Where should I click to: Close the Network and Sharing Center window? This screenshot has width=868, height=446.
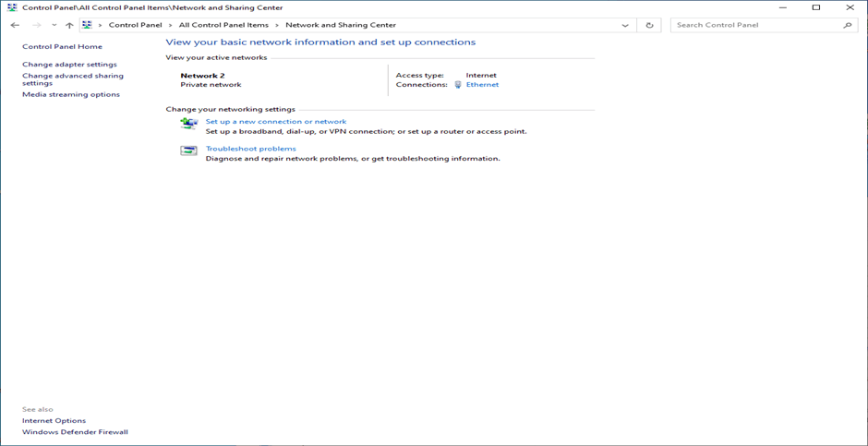coord(850,7)
